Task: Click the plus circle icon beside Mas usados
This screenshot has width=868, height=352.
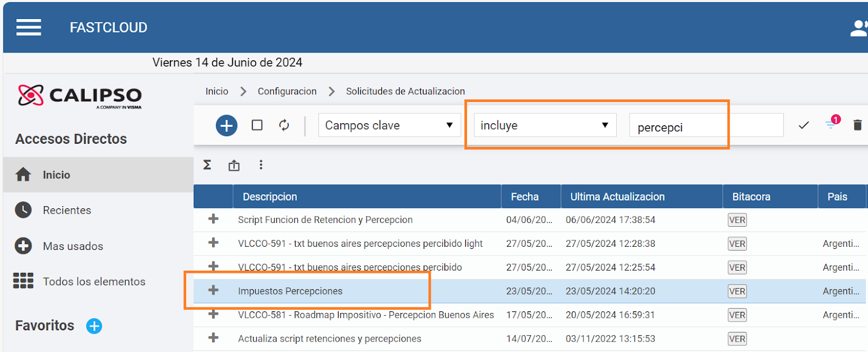Action: 23,246
